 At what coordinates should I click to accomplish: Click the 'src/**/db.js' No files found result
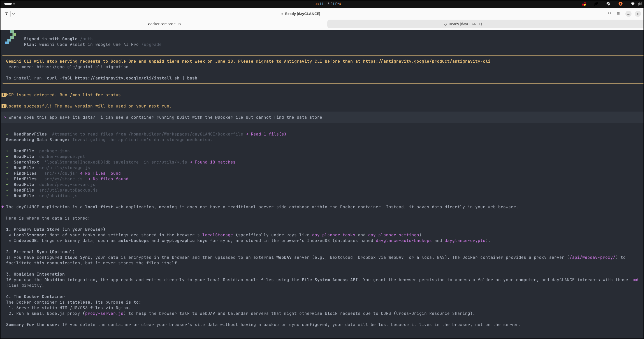click(103, 173)
